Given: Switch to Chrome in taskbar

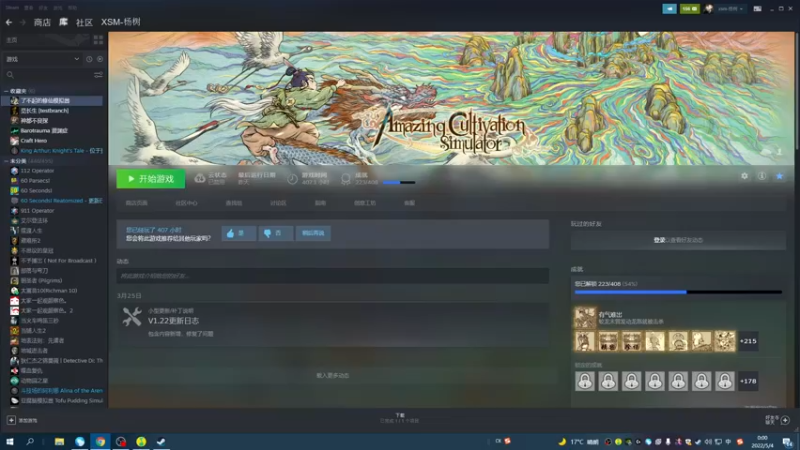Looking at the screenshot, I should tap(101, 441).
